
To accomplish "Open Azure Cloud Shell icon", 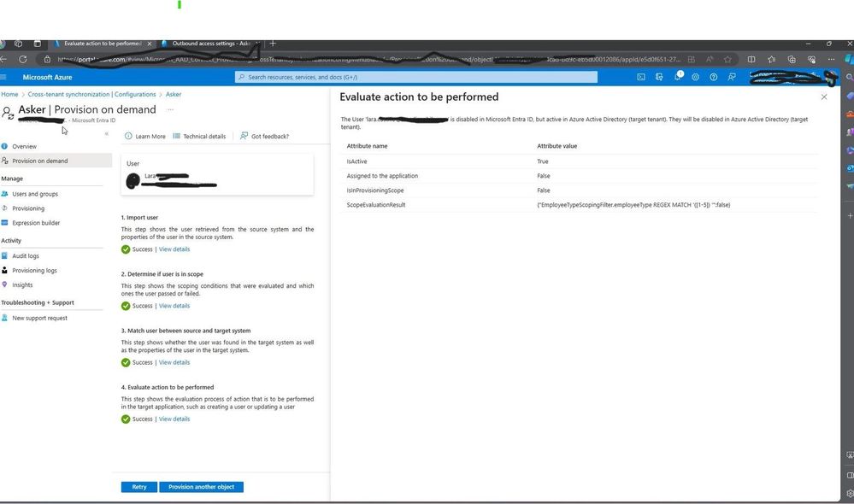I will pyautogui.click(x=641, y=77).
